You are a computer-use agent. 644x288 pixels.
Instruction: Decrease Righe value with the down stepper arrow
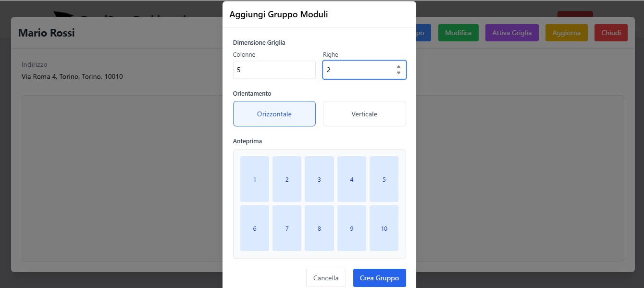398,73
